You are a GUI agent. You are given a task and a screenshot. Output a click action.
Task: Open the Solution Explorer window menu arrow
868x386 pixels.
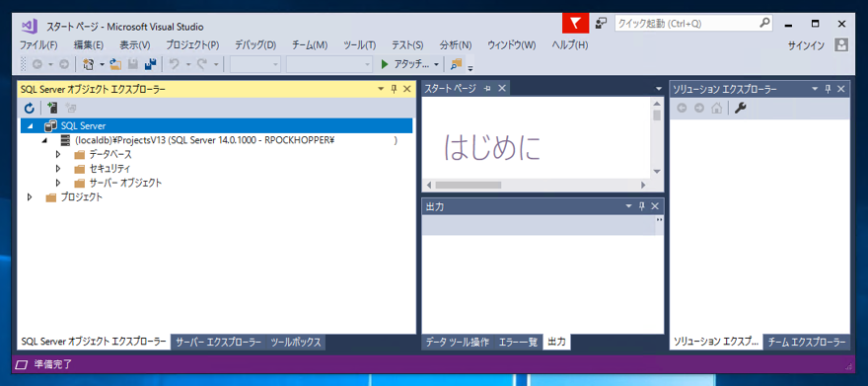pos(815,89)
